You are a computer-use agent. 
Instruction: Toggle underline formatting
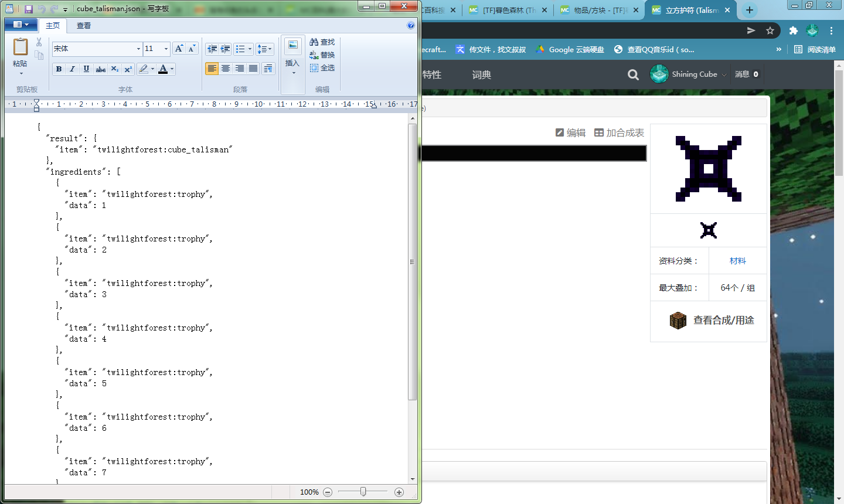[x=86, y=69]
